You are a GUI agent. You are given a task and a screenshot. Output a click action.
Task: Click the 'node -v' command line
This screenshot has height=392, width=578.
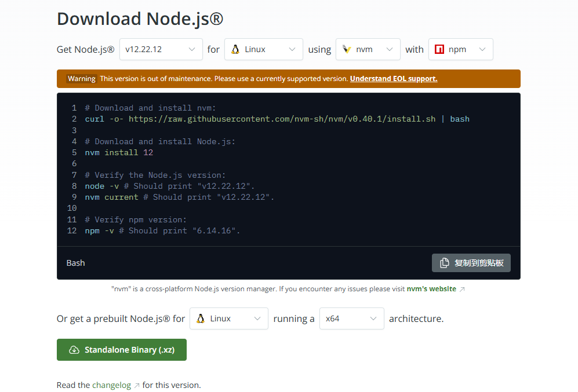tap(169, 186)
